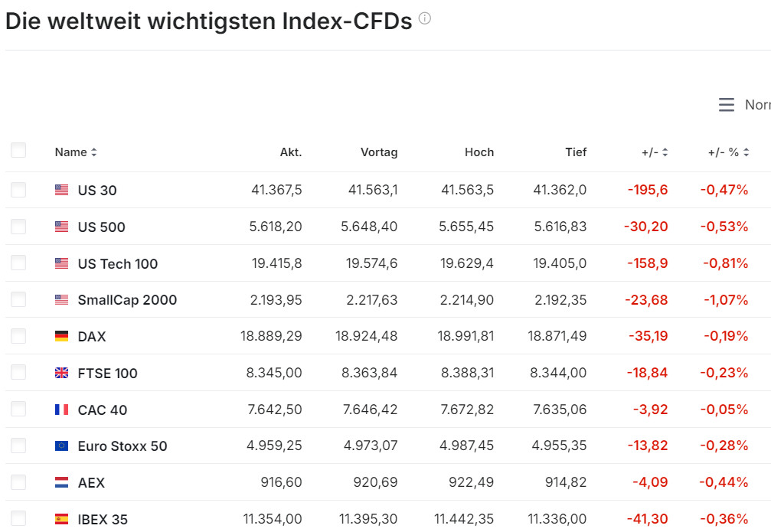Viewport: 771px width, 532px height.
Task: Sort by the +/- change column arrows
Action: pos(665,152)
